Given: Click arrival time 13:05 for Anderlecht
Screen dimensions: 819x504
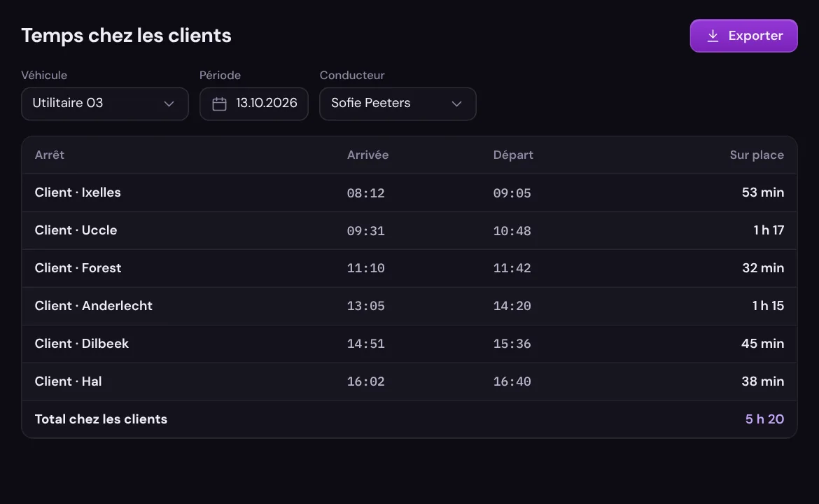Looking at the screenshot, I should tap(365, 305).
